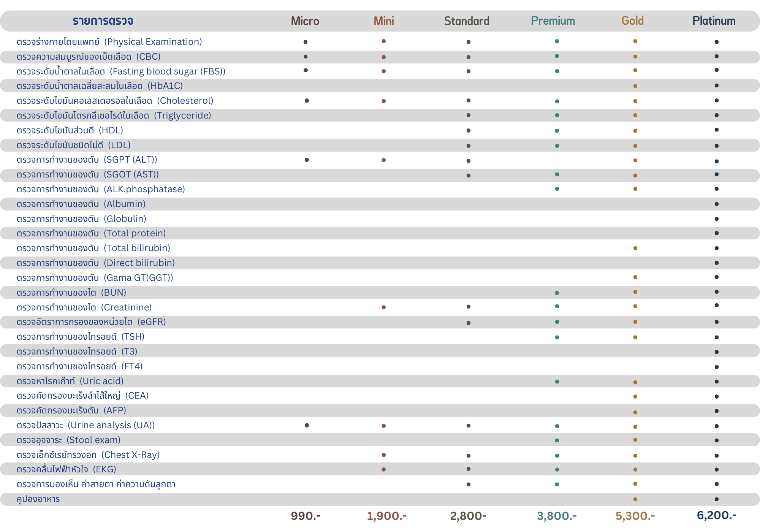The image size is (760, 532).
Task: Select the Total protein row label
Action: 91,233
